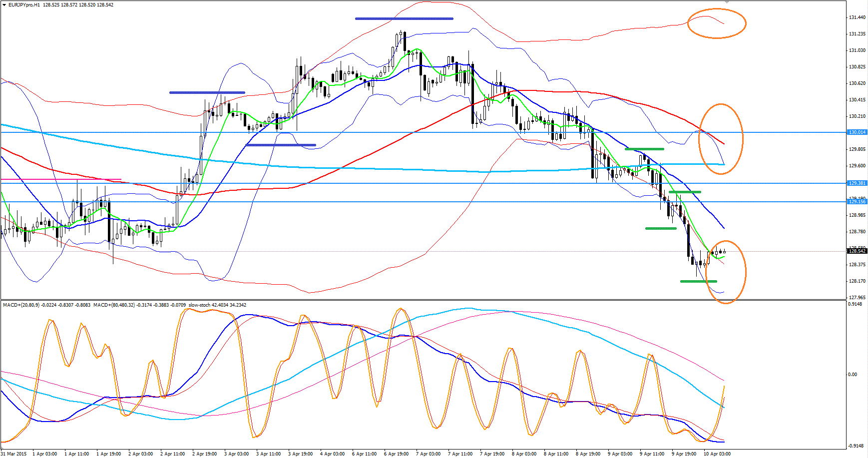Click the 129.156 horizontal line price tag

pos(857,202)
